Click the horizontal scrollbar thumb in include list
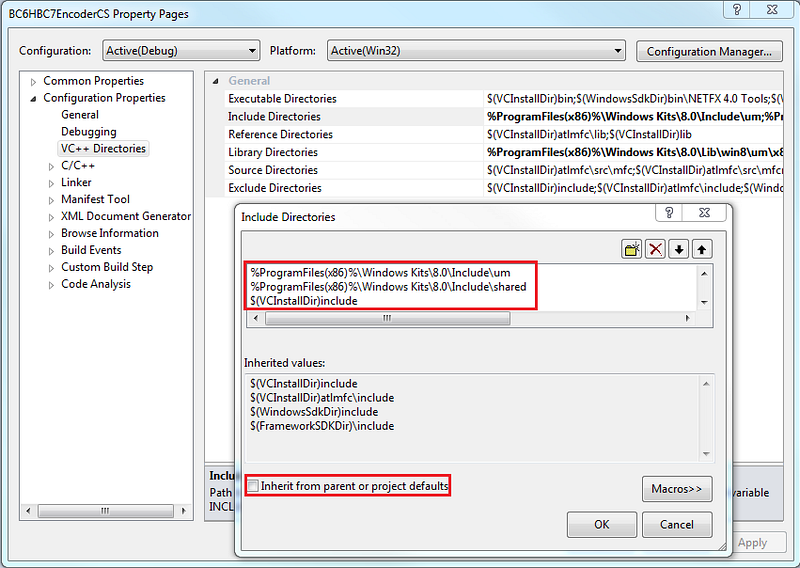This screenshot has width=800, height=568. click(x=387, y=318)
